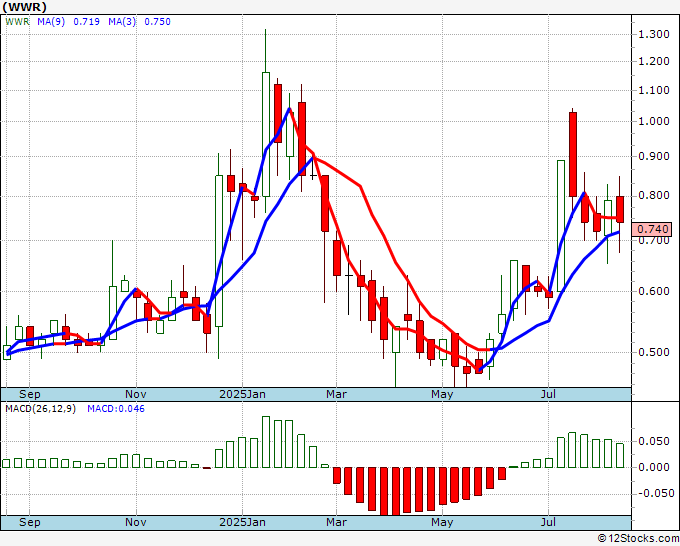Click Sep on the price chart date axis
The height and width of the screenshot is (546, 680).
pyautogui.click(x=29, y=394)
